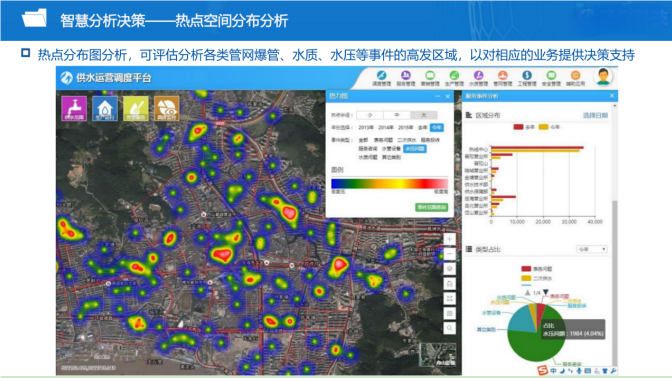This screenshot has width=672, height=378.
Task: Click the 选择日期 link
Action: click(595, 115)
